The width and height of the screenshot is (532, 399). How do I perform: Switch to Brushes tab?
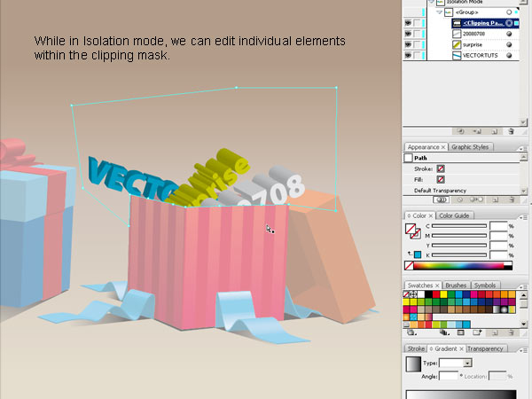456,286
